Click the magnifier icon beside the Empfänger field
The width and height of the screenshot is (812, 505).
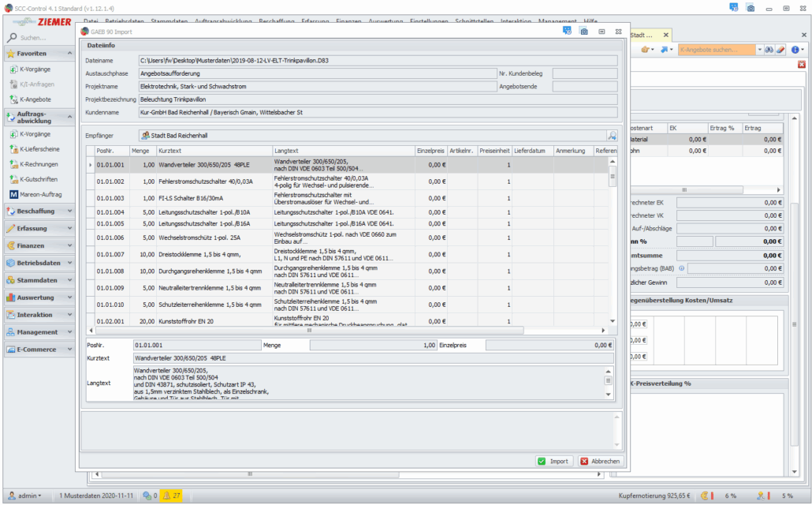pos(612,136)
